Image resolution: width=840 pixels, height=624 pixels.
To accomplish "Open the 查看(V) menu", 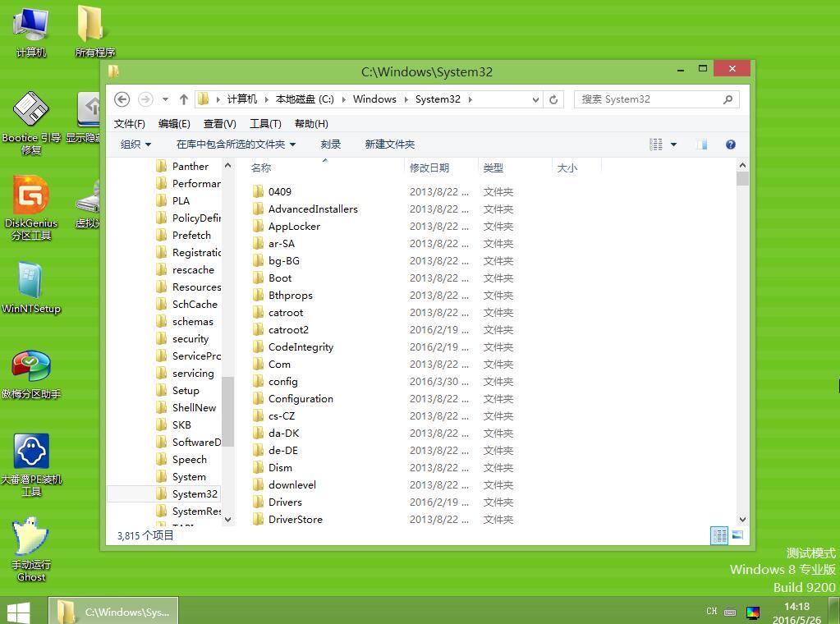I will coord(218,124).
